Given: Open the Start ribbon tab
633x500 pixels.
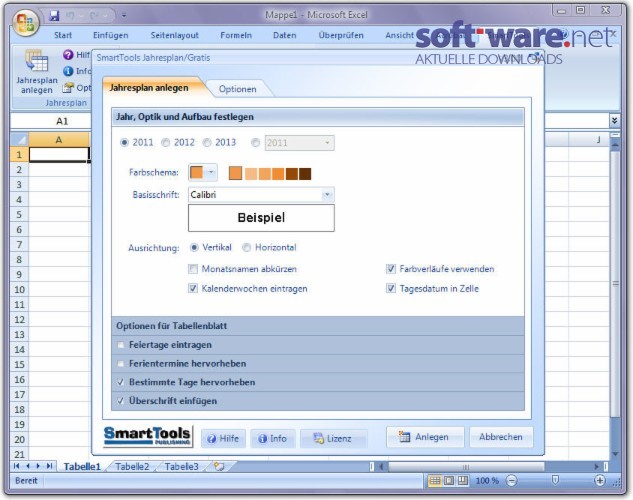Looking at the screenshot, I should pos(63,36).
